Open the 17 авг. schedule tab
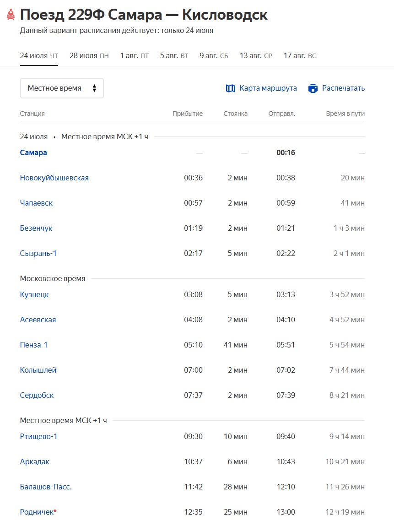This screenshot has height=532, width=394. click(x=300, y=56)
